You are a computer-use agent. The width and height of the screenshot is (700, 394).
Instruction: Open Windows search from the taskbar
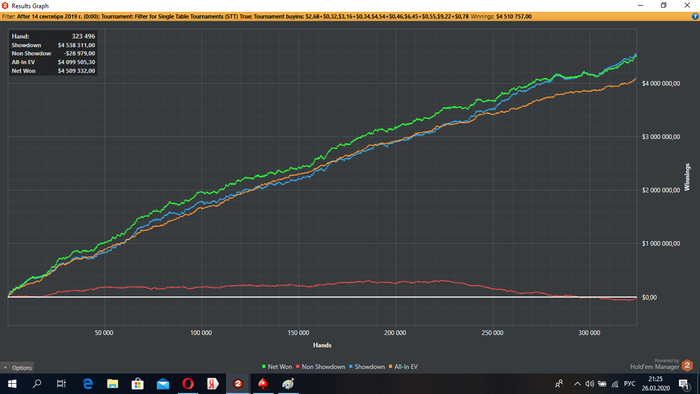[x=37, y=384]
